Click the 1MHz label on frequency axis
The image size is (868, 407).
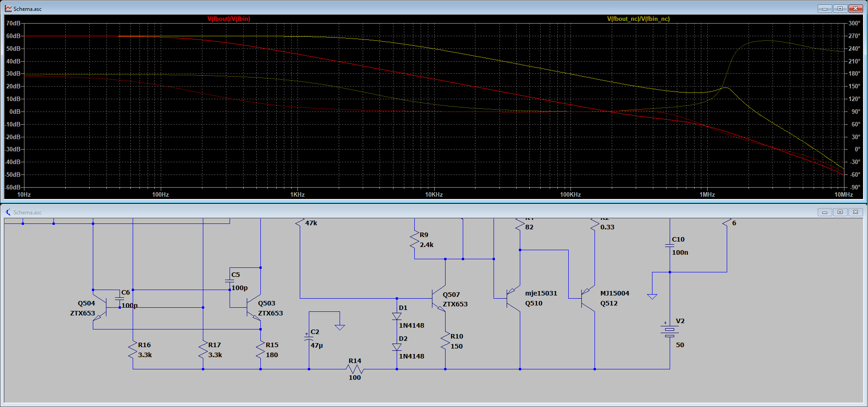pos(707,194)
